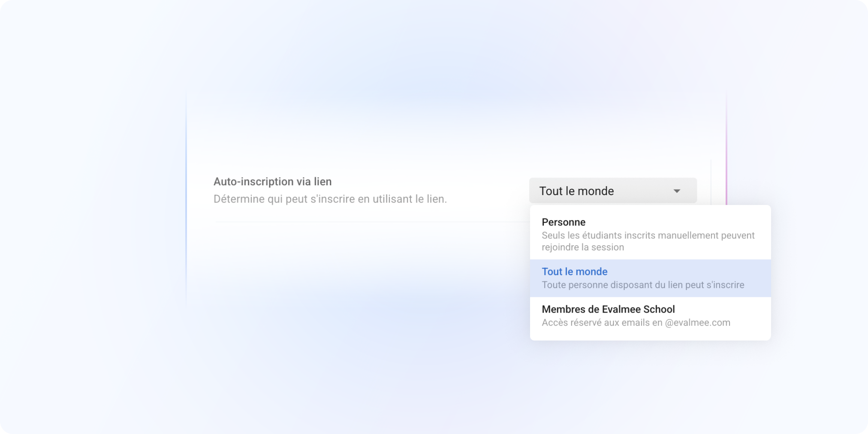This screenshot has width=868, height=434.
Task: Pick "Membres de Evalmee School" option
Action: tap(608, 309)
